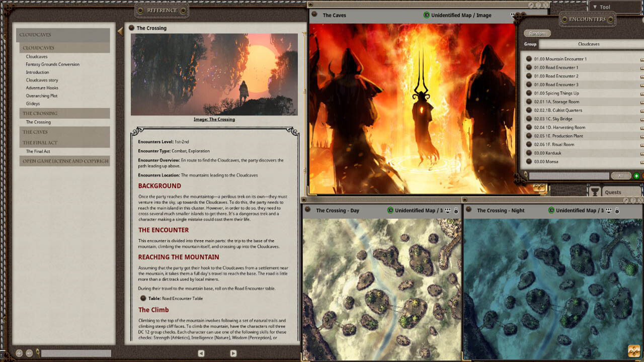Click the shield icon beside Road Encounter Table
The width and height of the screenshot is (644, 362).
[144, 298]
